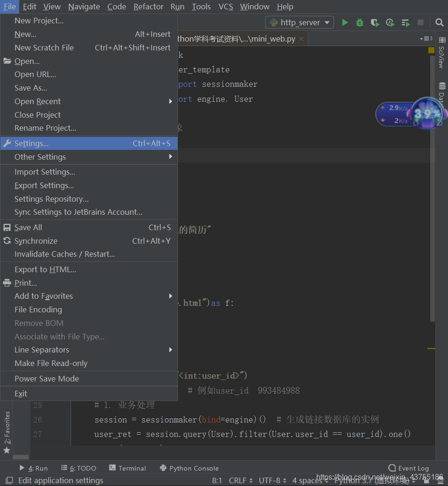Viewport: 448px width, 486px height.
Task: Open the 6: TODO tool window
Action: click(79, 468)
